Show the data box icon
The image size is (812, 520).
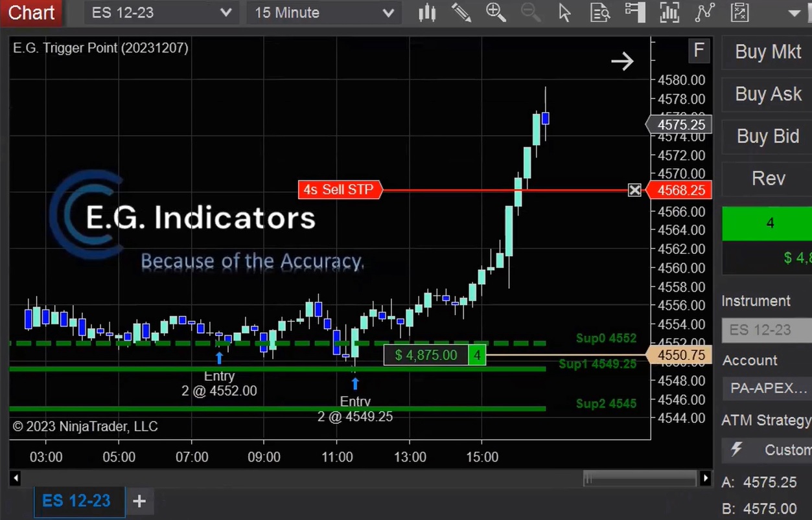pyautogui.click(x=600, y=12)
